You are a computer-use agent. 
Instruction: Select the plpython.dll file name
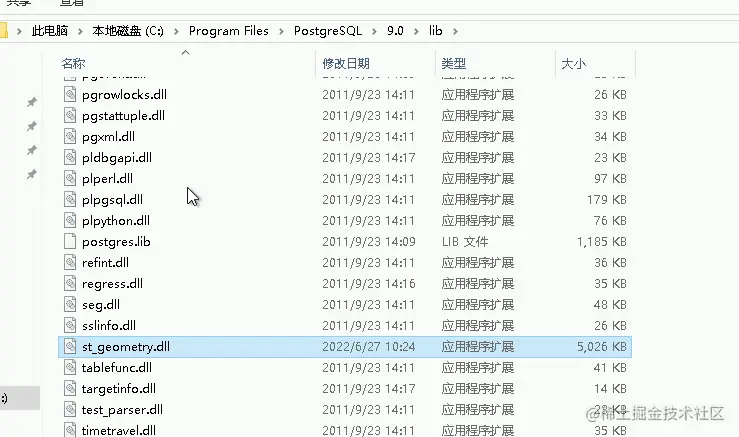point(116,221)
